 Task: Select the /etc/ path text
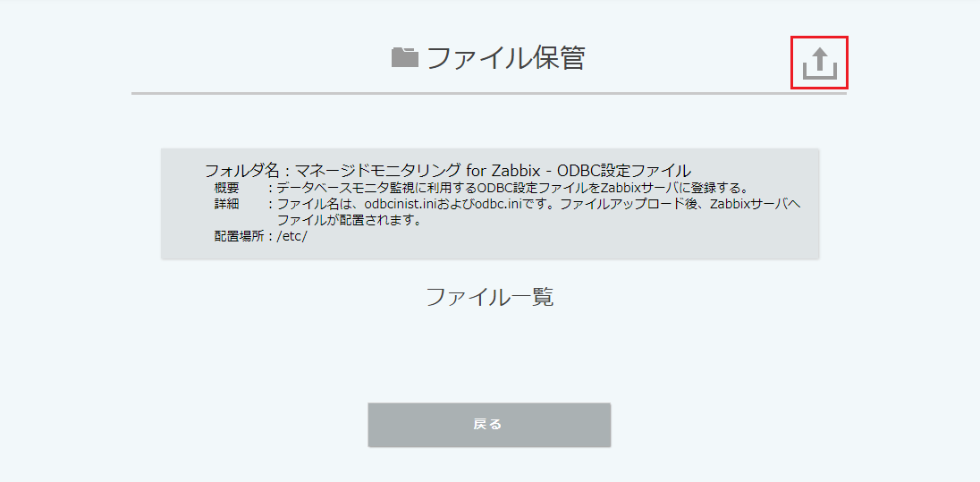[291, 237]
